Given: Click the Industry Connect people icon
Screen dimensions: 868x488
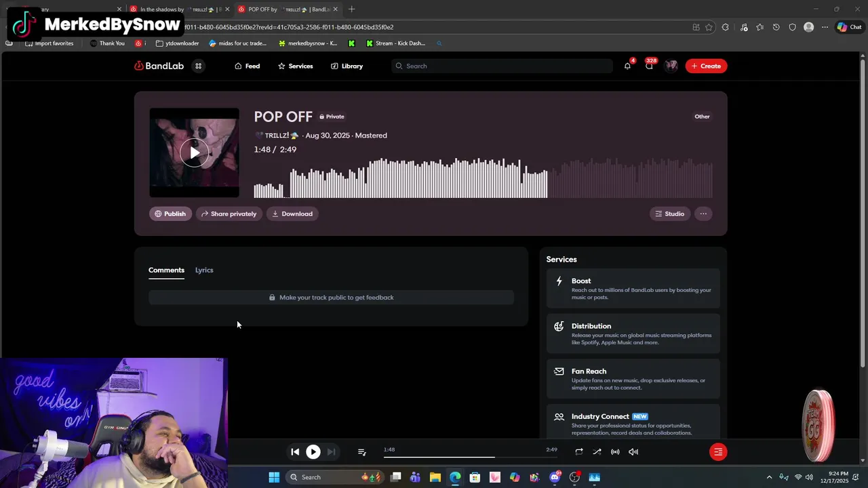Looking at the screenshot, I should 559,417.
